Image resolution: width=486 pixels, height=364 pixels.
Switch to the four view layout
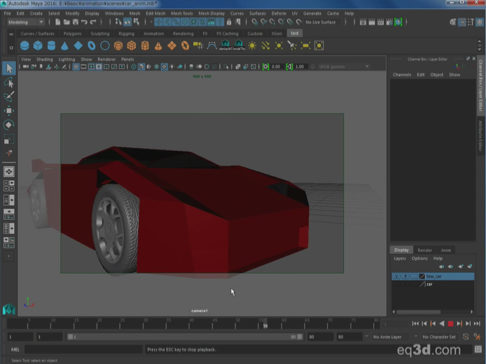click(x=9, y=186)
